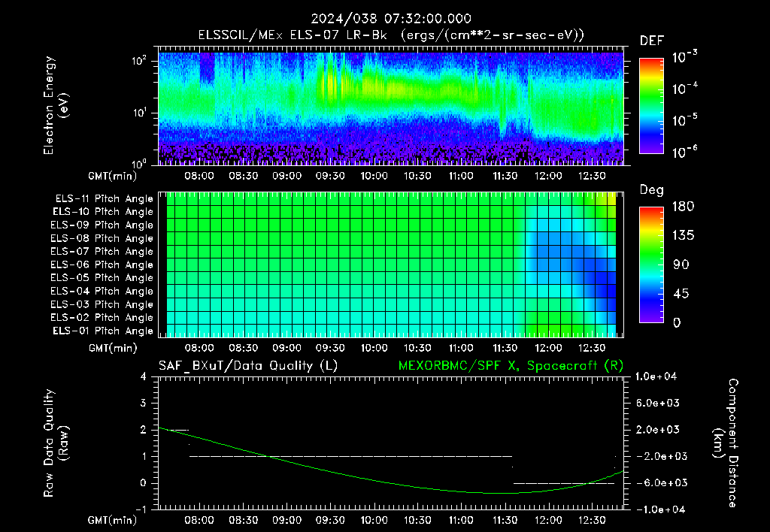Select the ELS-09 Pitch Angle row label

[x=102, y=225]
